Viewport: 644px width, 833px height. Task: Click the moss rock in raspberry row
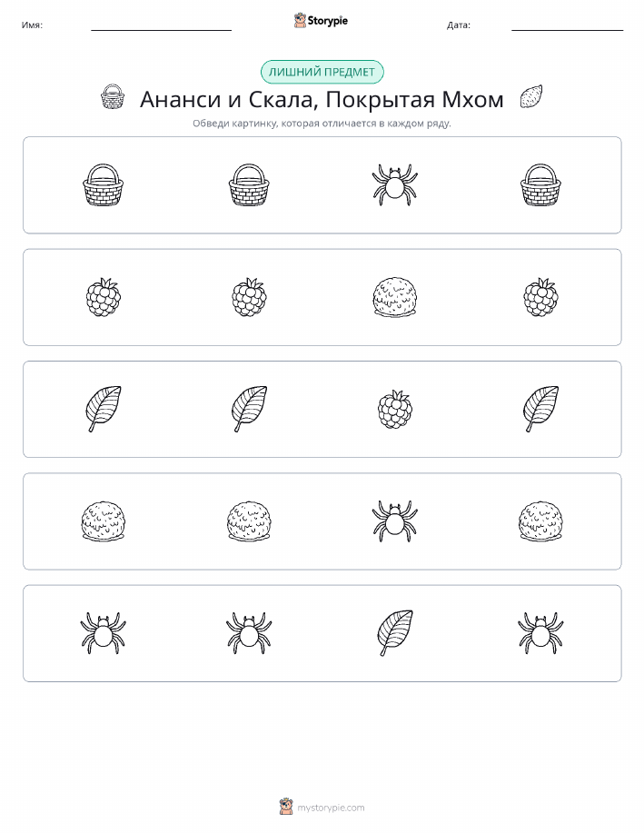pyautogui.click(x=395, y=297)
